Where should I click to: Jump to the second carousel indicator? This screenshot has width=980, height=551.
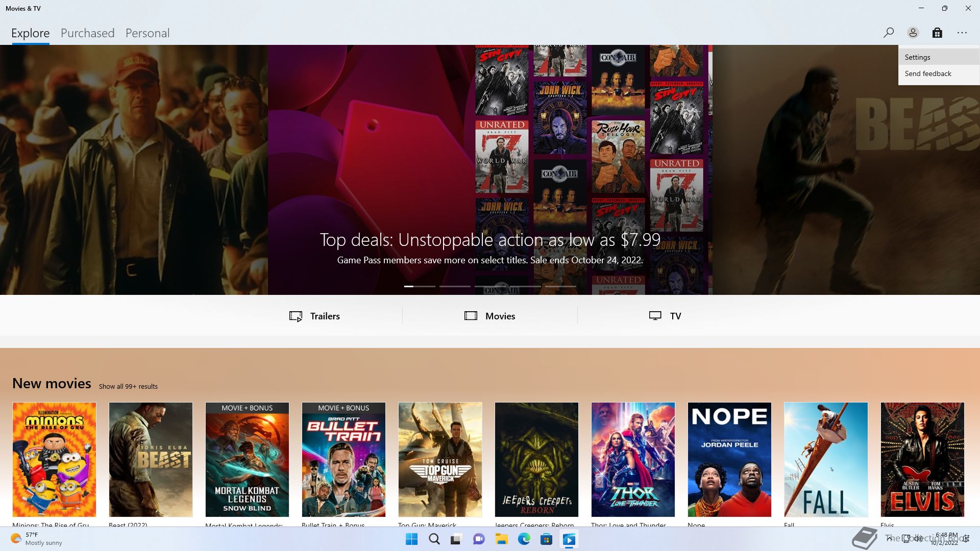[455, 286]
